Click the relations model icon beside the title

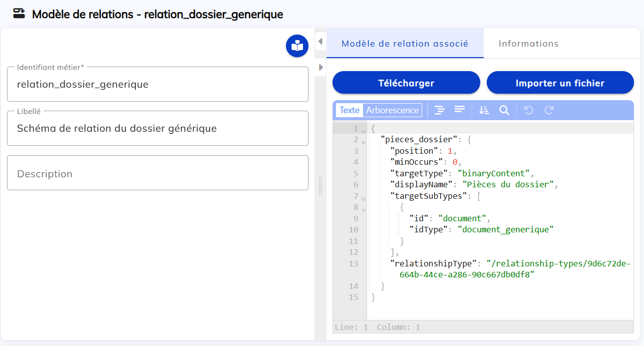point(19,14)
